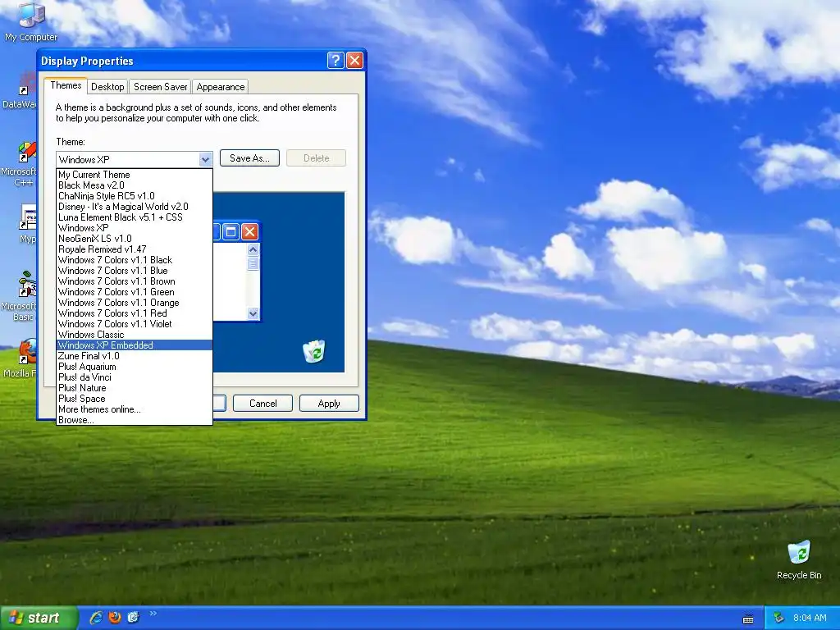Image resolution: width=840 pixels, height=630 pixels.
Task: Pick the Plus! Aquarium theme
Action: (x=135, y=367)
